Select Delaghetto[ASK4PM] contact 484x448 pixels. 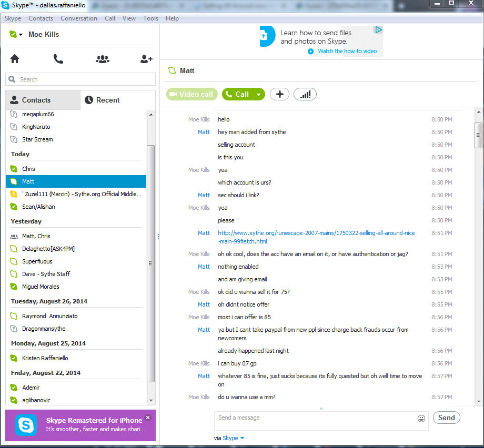point(76,249)
